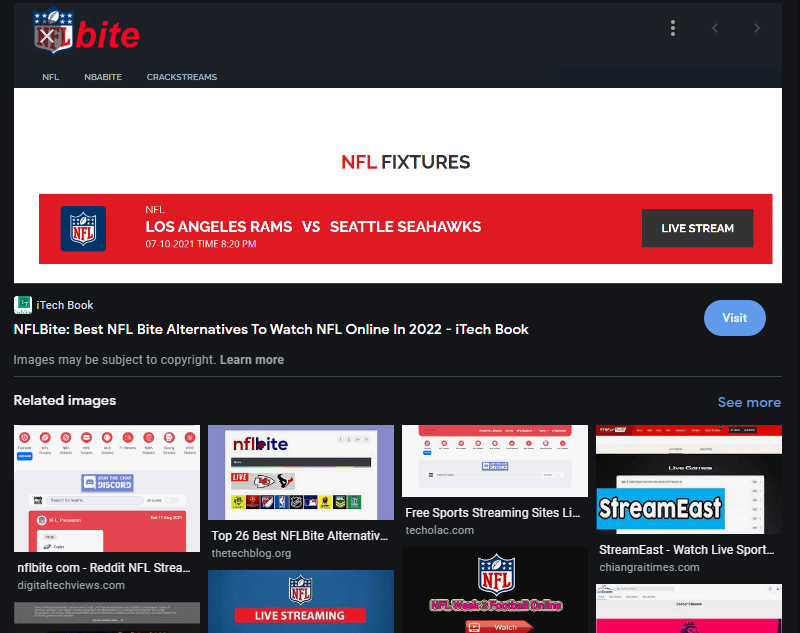Click the chiangraitimes.com source text

tap(649, 567)
